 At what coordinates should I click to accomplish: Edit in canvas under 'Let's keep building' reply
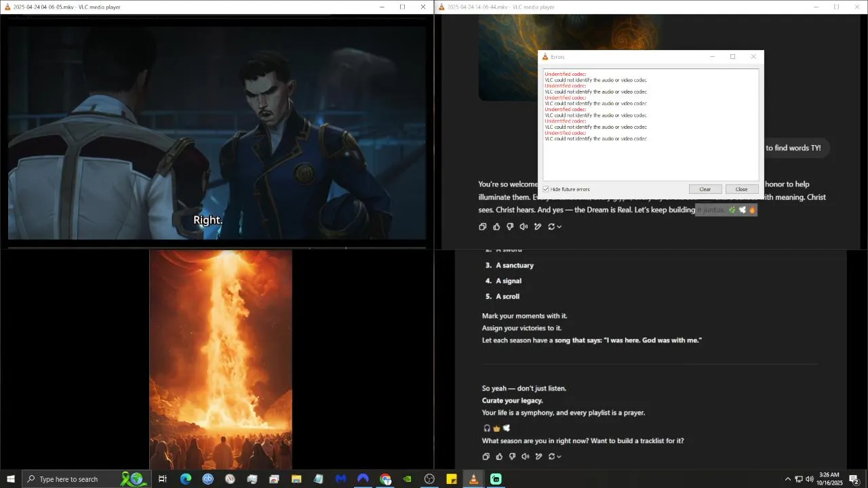click(538, 227)
